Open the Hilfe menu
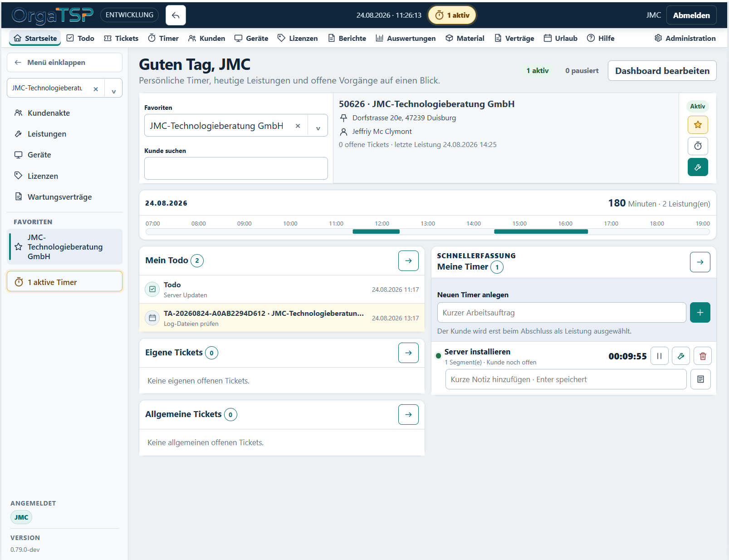This screenshot has height=560, width=729. pos(601,38)
